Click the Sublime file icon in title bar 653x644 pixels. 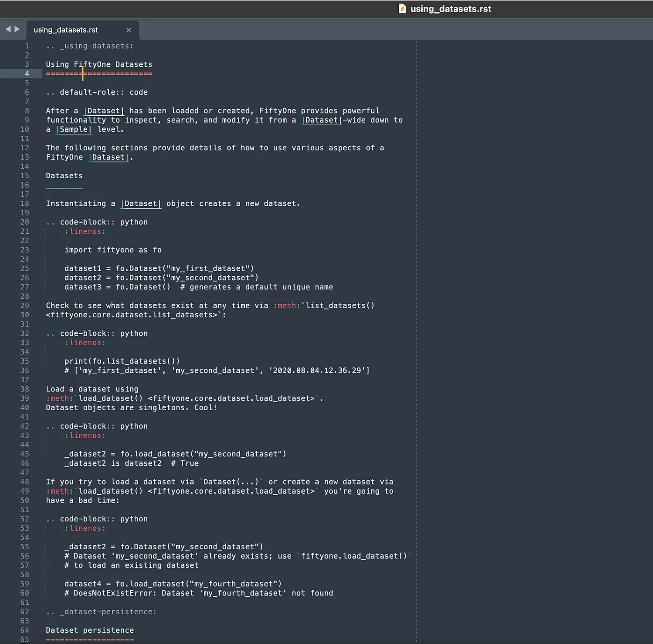pyautogui.click(x=402, y=9)
